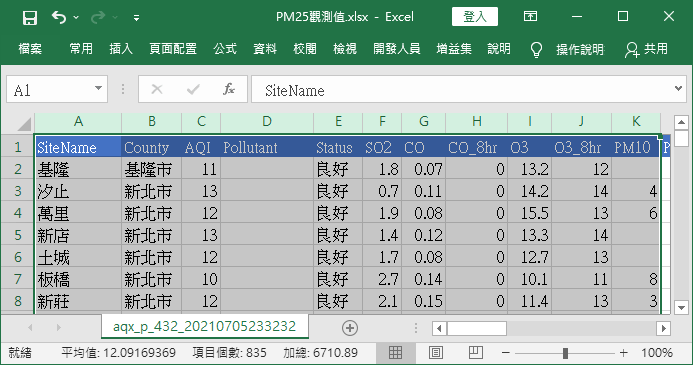This screenshot has width=693, height=365.
Task: Click the vertical scrollbar up arrow
Action: point(681,122)
